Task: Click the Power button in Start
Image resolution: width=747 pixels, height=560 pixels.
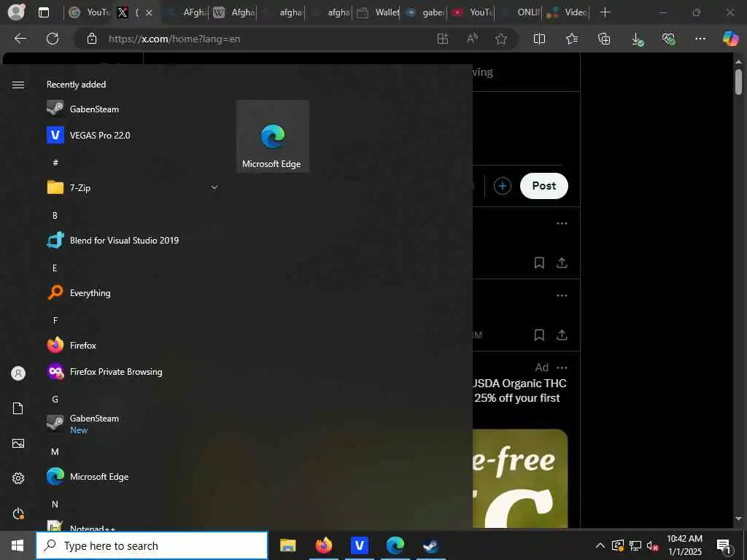Action: coord(18,513)
